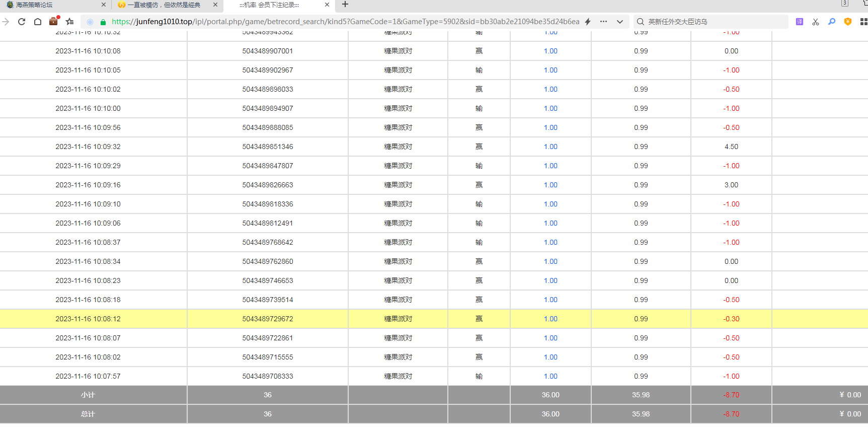Select order number 5043489851346
Screen dimensions: 868x428
click(268, 147)
